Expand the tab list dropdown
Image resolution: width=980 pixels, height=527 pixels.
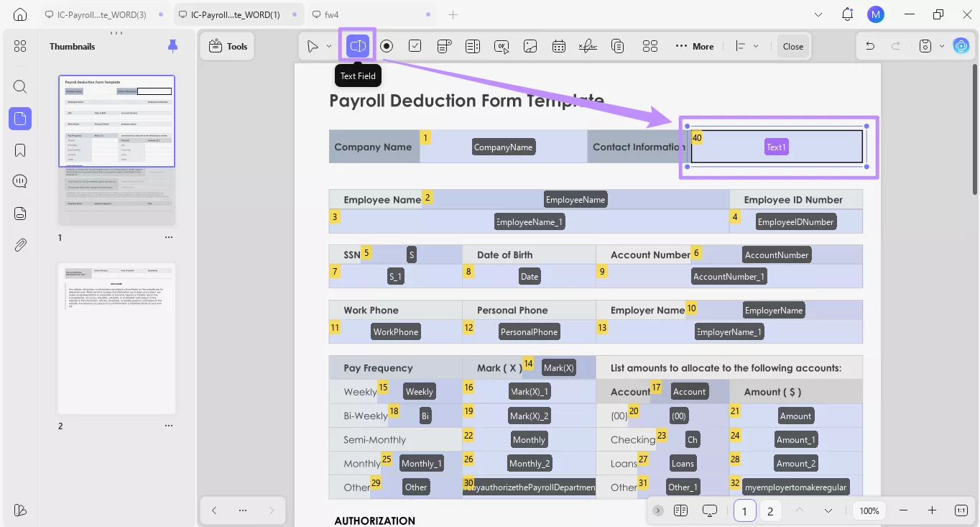click(818, 14)
